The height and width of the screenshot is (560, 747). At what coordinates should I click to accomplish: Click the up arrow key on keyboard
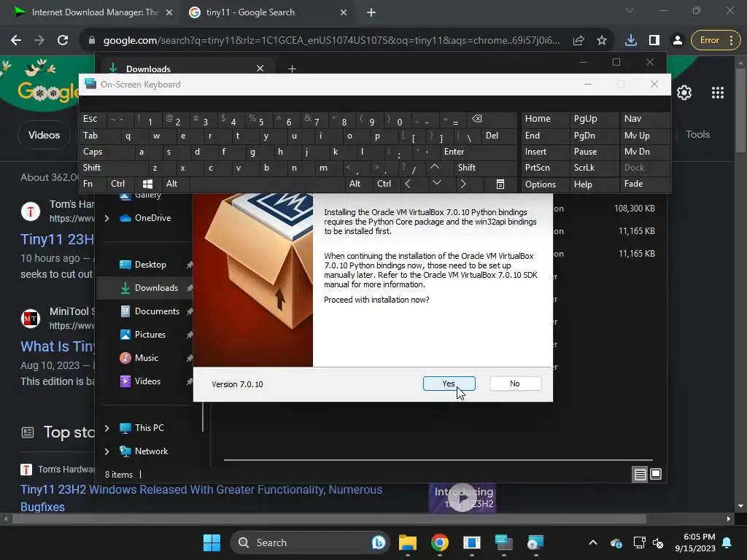point(435,168)
